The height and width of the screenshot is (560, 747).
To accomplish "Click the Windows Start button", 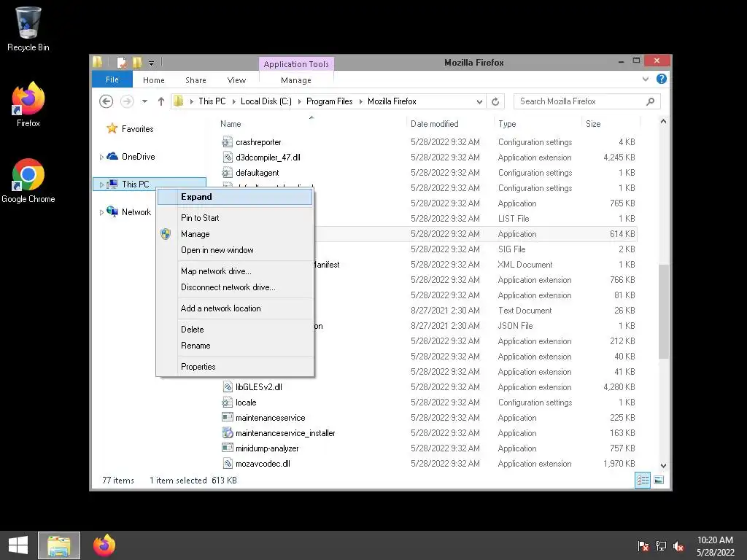I will pyautogui.click(x=18, y=545).
